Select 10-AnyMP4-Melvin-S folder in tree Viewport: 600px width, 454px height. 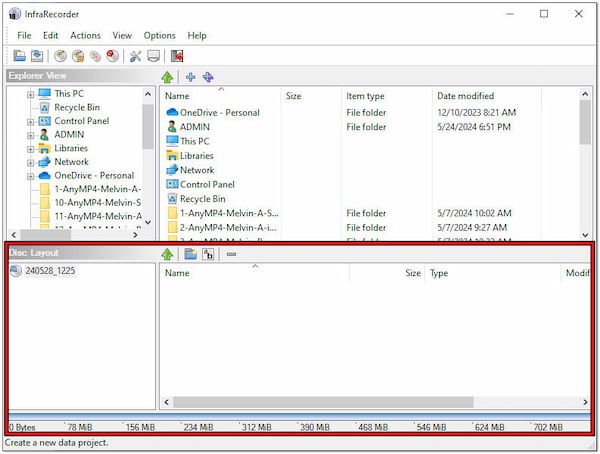[98, 203]
